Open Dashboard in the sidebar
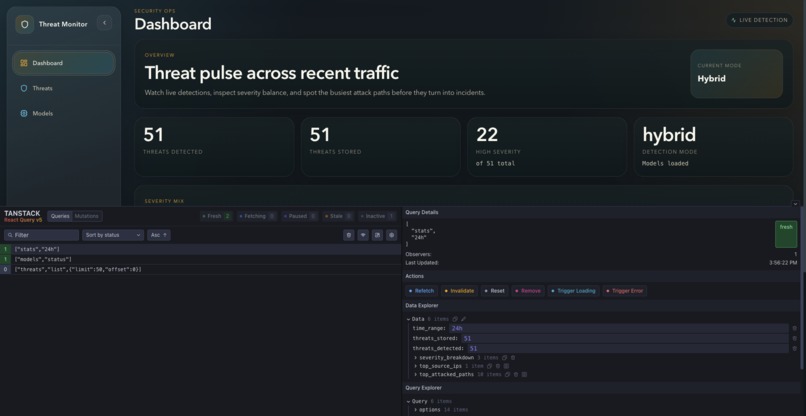806x416 pixels. [64, 63]
